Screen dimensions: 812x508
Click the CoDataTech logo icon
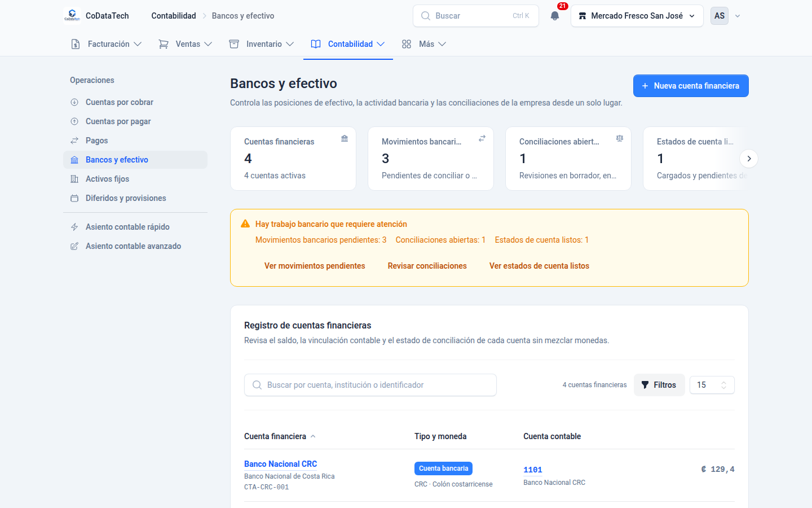(72, 16)
